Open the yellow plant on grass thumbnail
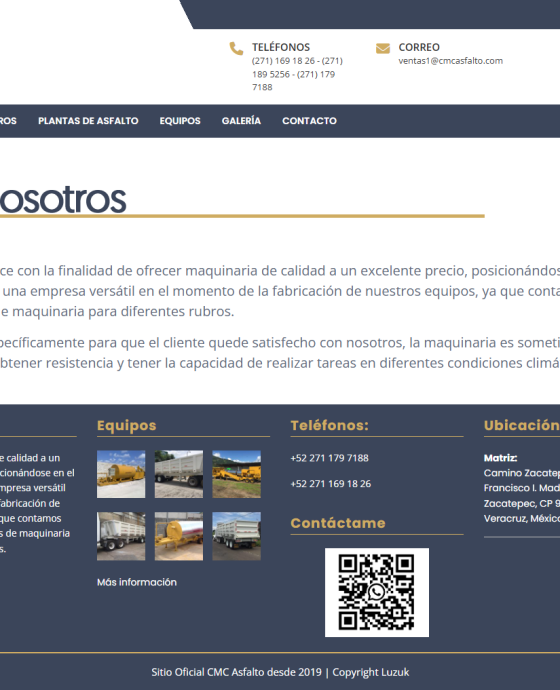560x690 pixels. [237, 474]
